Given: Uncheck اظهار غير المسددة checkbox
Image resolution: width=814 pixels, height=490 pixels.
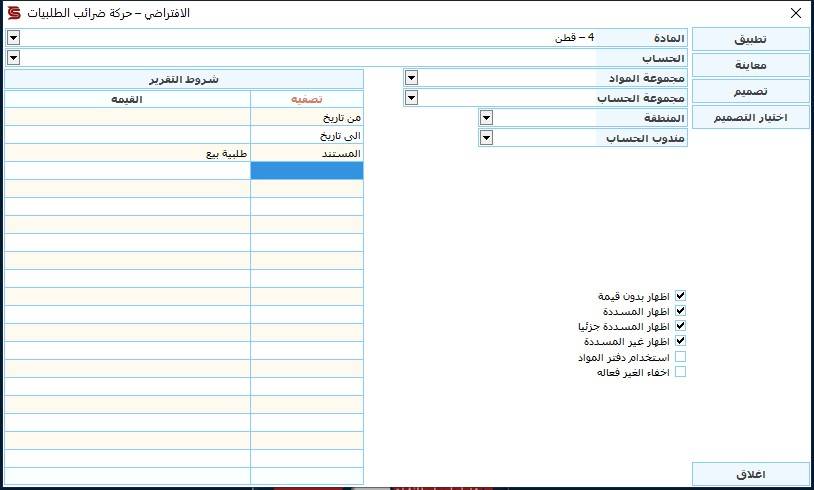Looking at the screenshot, I should (x=680, y=341).
